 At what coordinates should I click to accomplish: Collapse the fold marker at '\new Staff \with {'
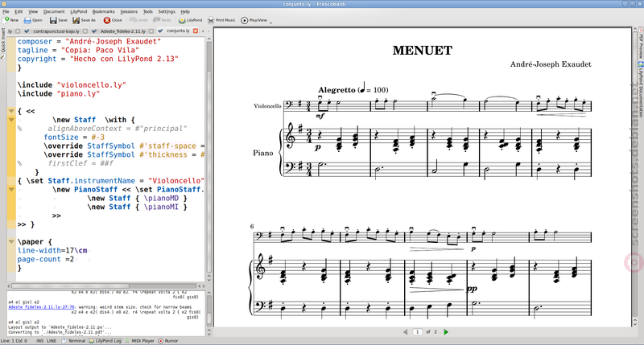[x=11, y=120]
